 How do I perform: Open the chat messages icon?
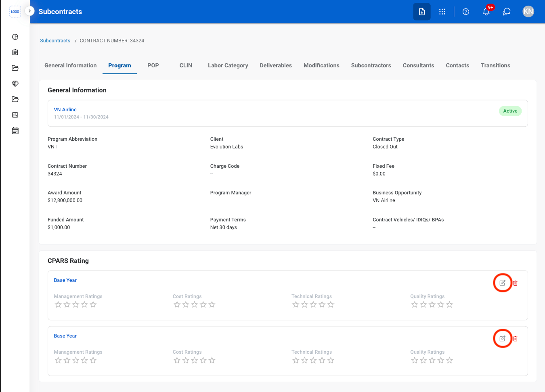pos(507,12)
